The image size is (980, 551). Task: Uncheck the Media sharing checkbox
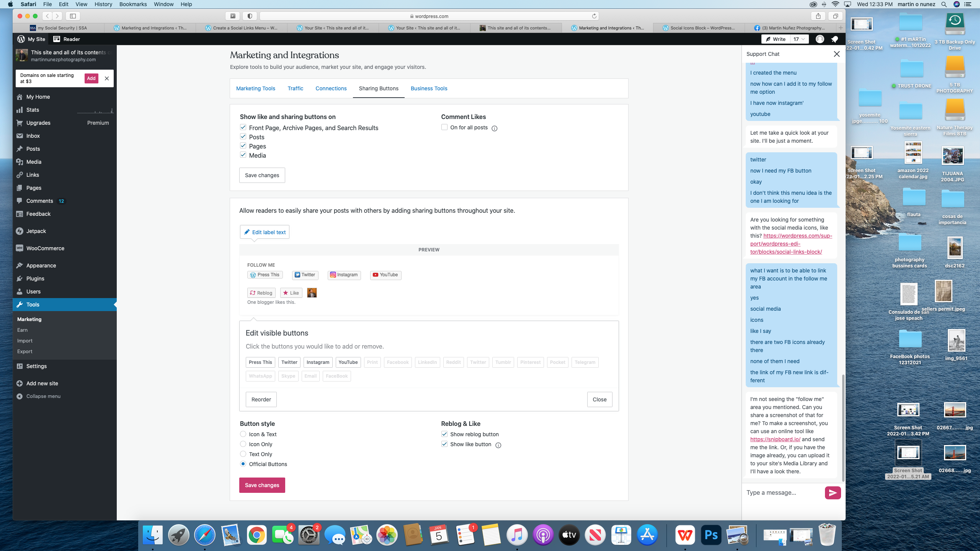[243, 155]
